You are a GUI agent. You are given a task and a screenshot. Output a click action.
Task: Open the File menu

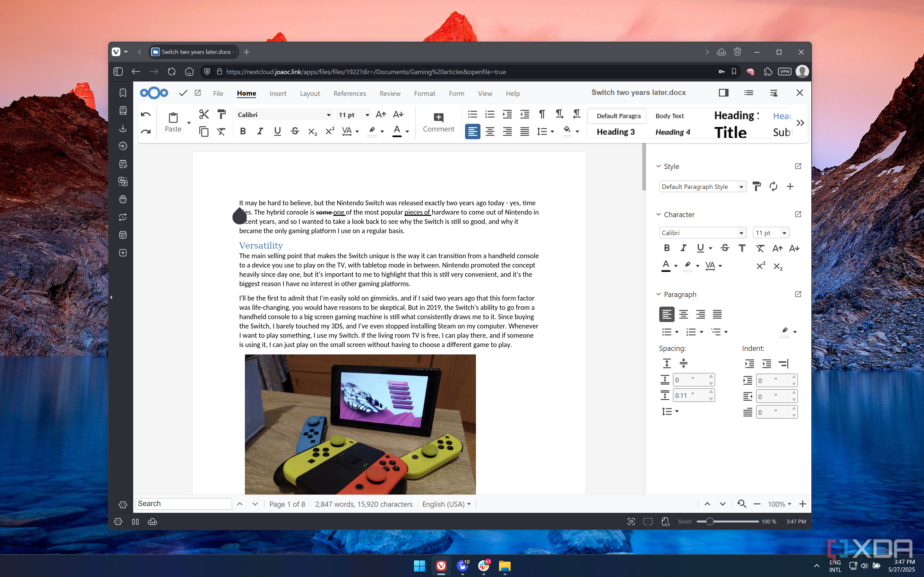tap(218, 94)
